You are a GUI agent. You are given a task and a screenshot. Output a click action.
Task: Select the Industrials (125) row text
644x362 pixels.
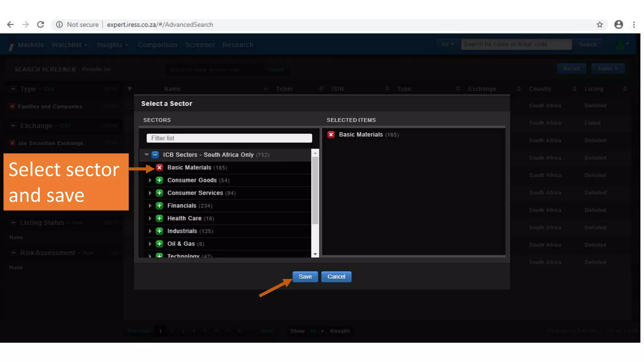click(x=190, y=231)
